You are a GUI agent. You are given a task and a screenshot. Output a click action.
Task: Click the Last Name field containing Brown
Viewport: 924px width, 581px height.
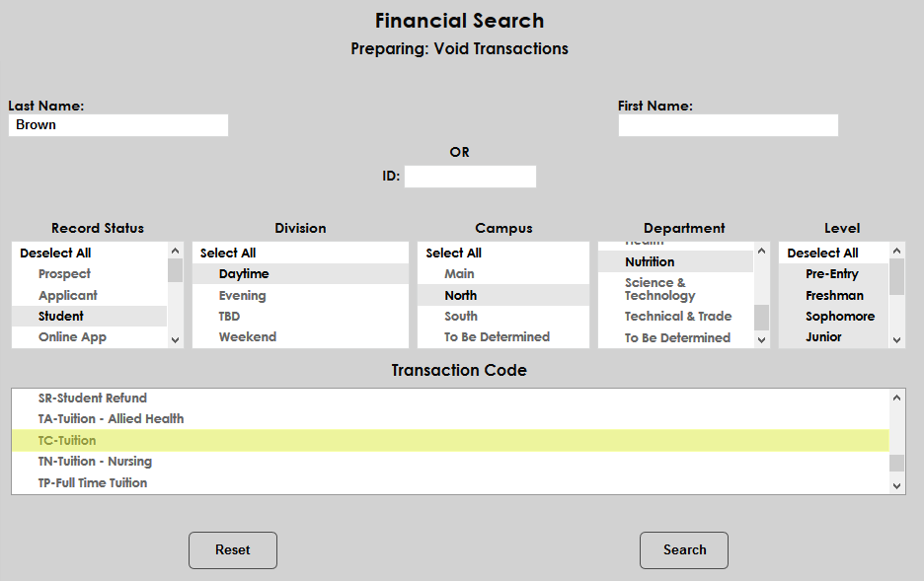118,125
